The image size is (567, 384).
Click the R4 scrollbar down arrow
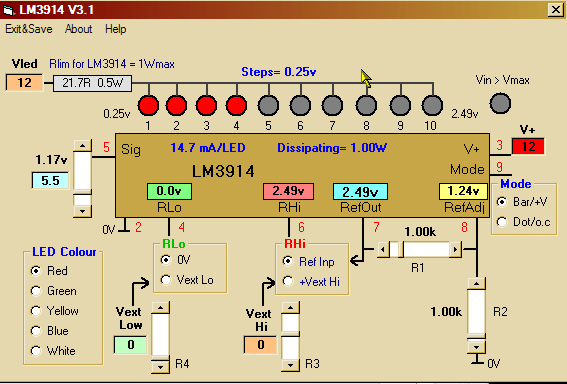[160, 366]
